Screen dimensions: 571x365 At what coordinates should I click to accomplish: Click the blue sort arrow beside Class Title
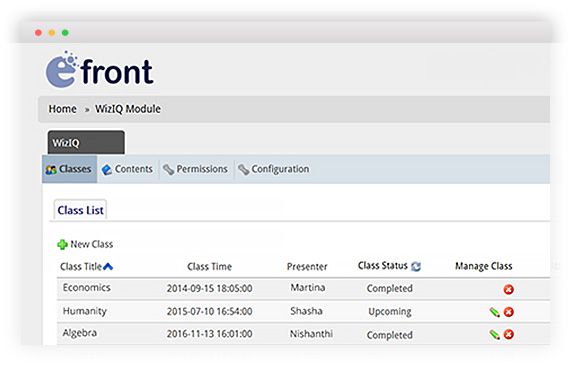(x=108, y=267)
